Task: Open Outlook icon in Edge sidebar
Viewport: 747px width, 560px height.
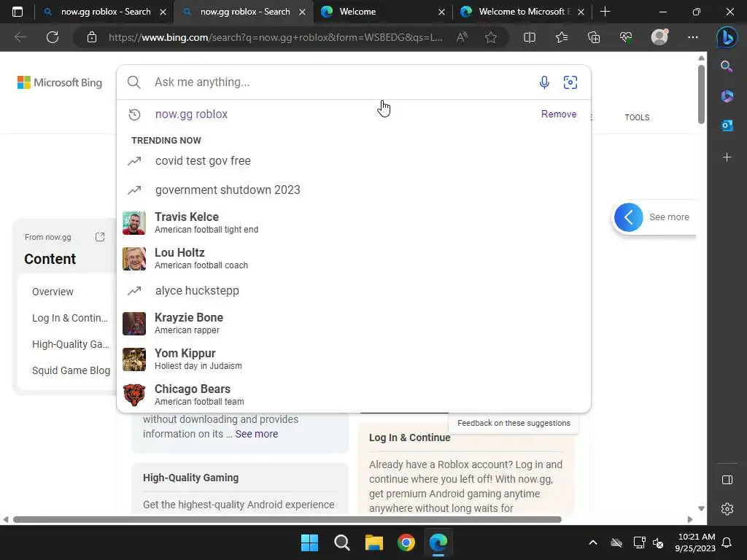Action: point(727,125)
